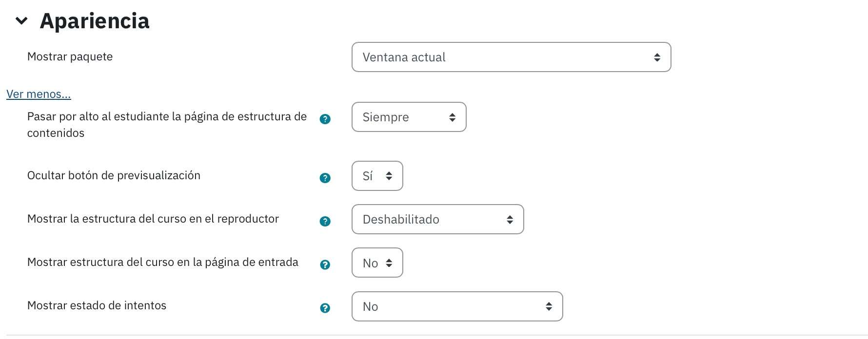Image resolution: width=868 pixels, height=339 pixels.
Task: Open the 'Deshabilitado' dropdown
Action: click(x=437, y=219)
